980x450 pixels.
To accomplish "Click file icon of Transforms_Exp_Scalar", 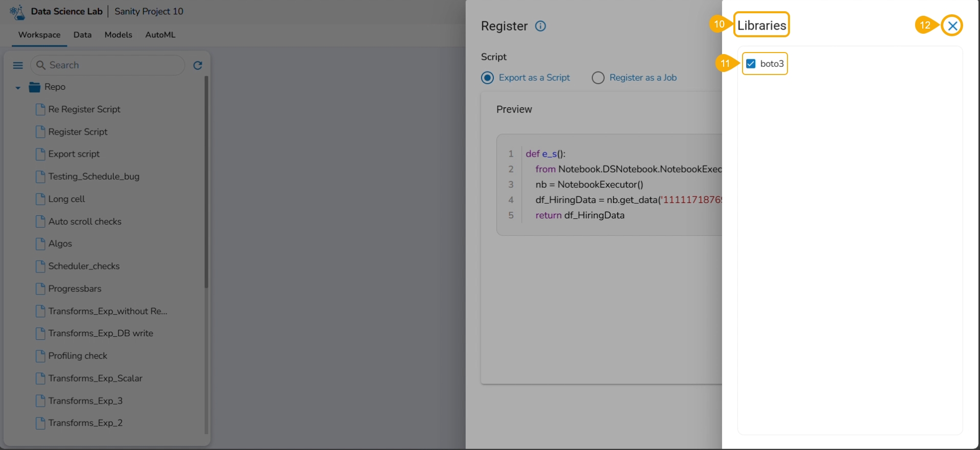I will pos(40,378).
